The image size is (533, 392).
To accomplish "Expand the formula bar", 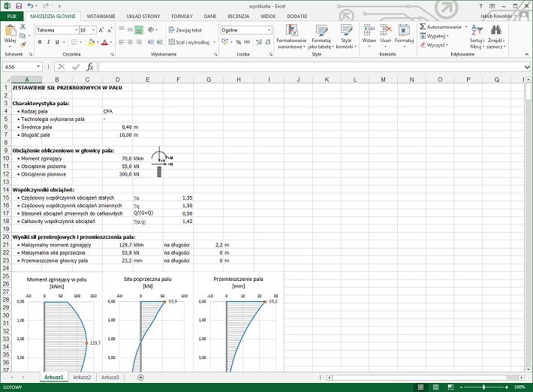I will (x=527, y=67).
